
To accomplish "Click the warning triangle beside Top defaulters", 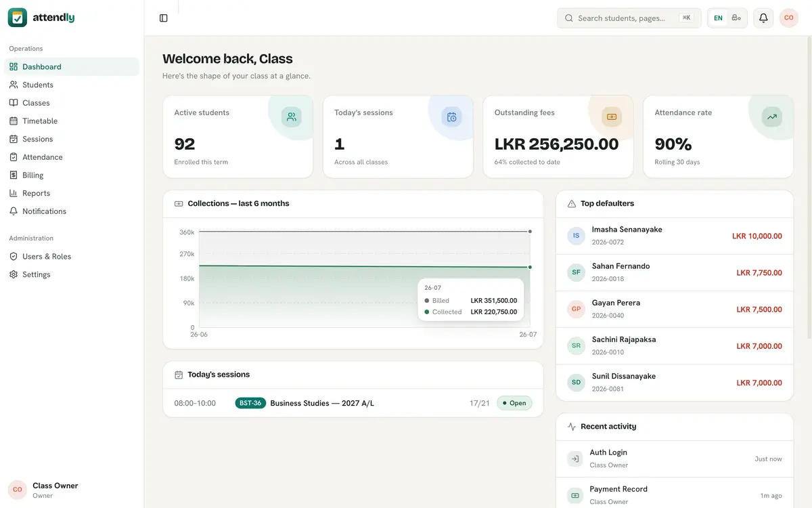I will click(x=572, y=203).
